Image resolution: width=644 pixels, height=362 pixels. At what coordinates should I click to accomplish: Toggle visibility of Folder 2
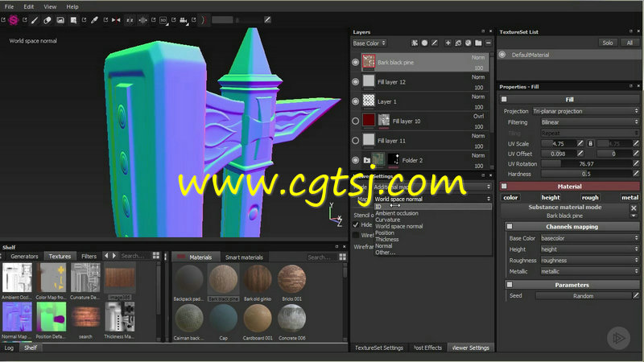click(355, 160)
